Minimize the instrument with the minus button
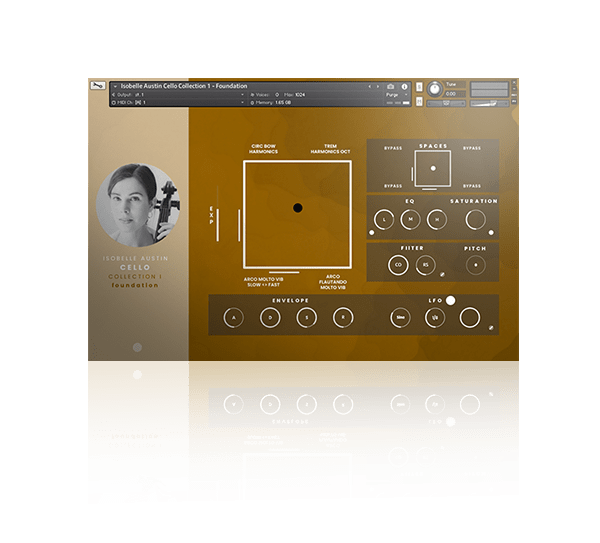Screen dimensions: 600x543 [514, 88]
